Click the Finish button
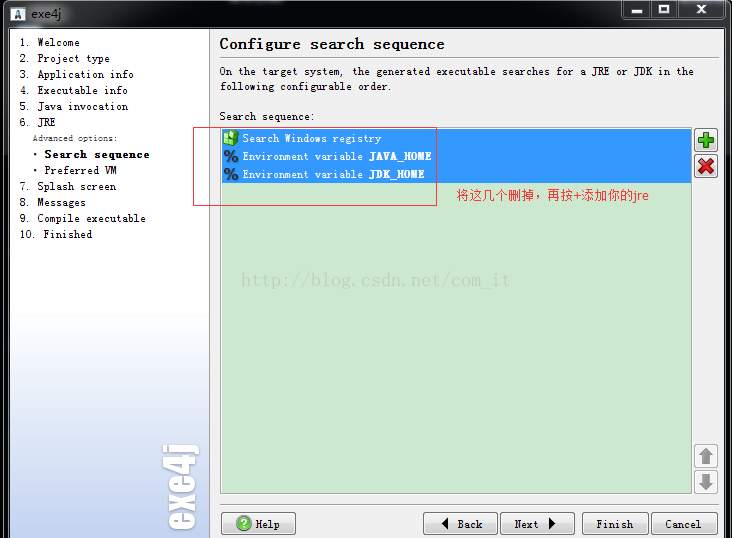Viewport: 732px width, 538px height. [x=614, y=524]
